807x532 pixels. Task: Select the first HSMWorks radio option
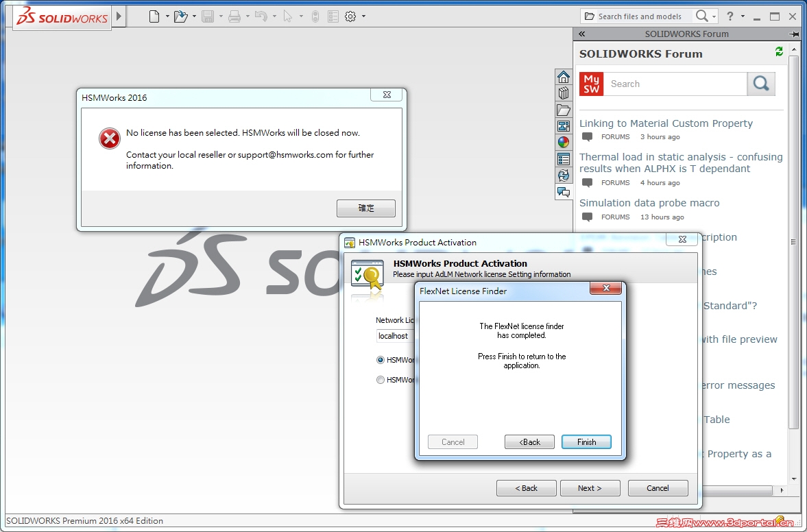click(x=381, y=360)
